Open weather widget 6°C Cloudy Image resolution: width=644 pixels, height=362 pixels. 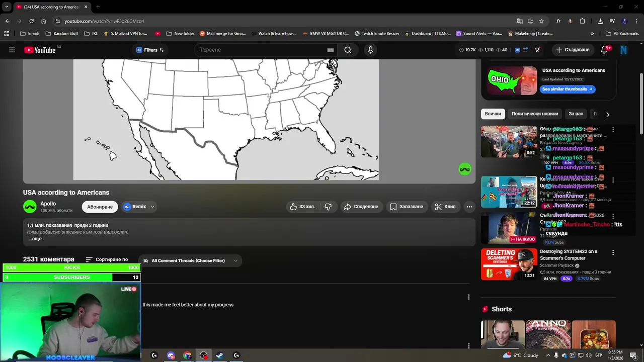pos(520,355)
